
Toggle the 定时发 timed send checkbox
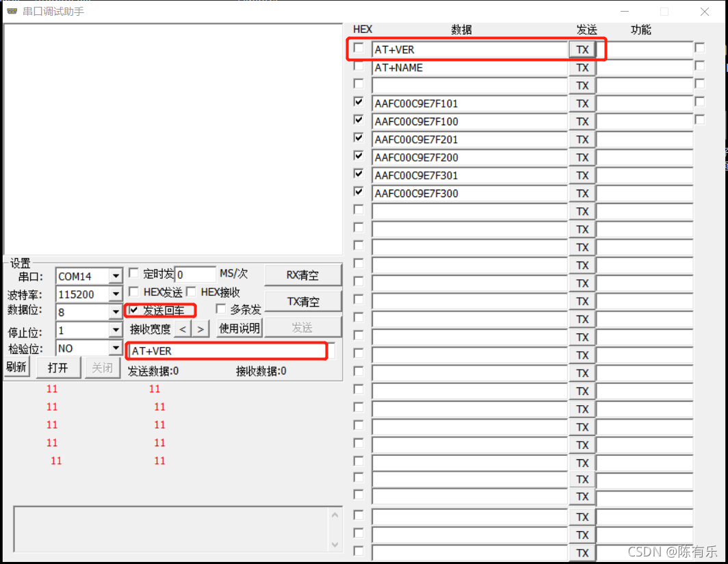pos(133,272)
